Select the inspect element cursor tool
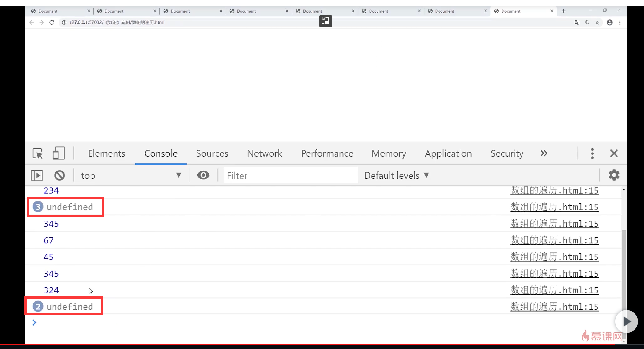644x349 pixels. point(38,153)
